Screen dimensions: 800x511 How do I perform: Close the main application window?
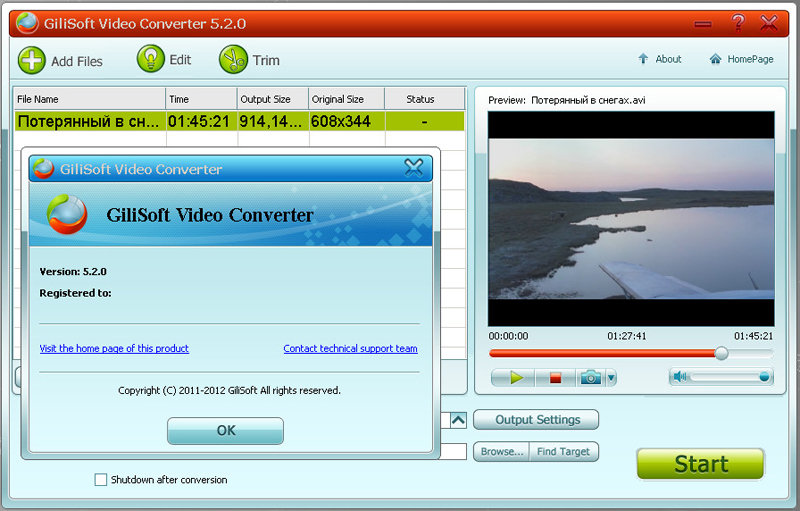769,23
